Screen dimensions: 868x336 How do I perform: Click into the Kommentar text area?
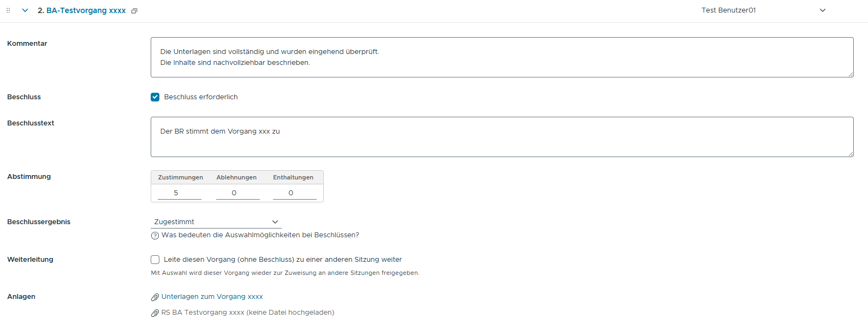point(502,57)
